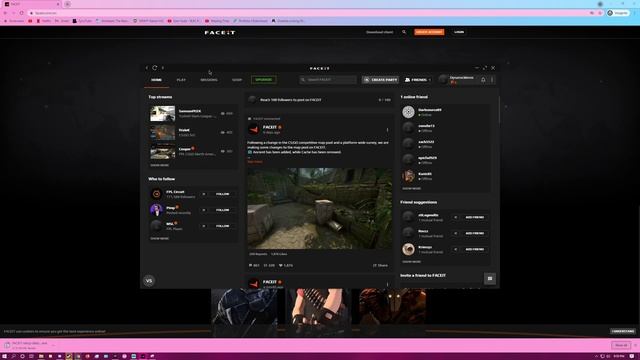Open the third top stream thumbnail

click(x=162, y=151)
